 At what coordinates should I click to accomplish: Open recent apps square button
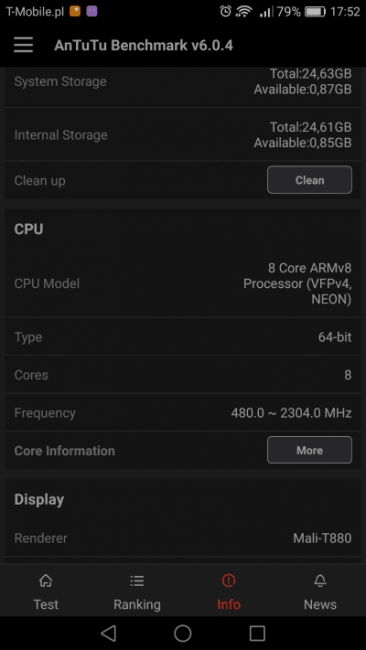click(257, 633)
